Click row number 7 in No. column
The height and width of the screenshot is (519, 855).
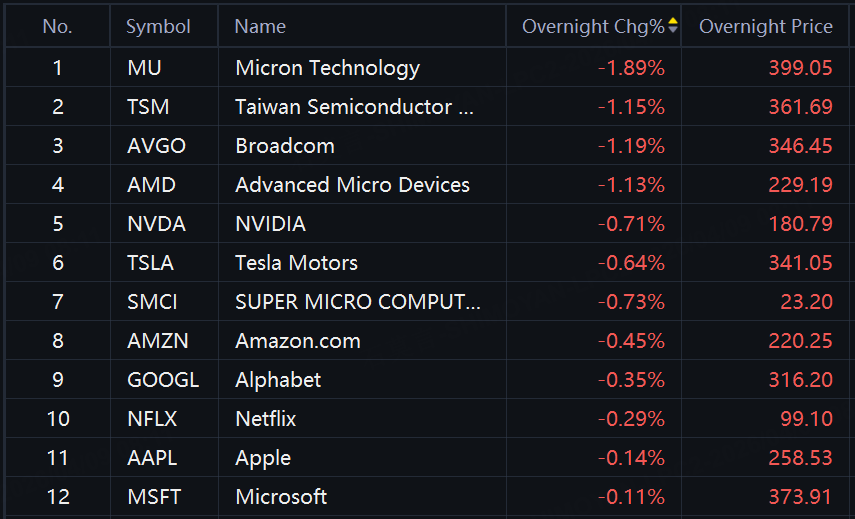pos(57,302)
